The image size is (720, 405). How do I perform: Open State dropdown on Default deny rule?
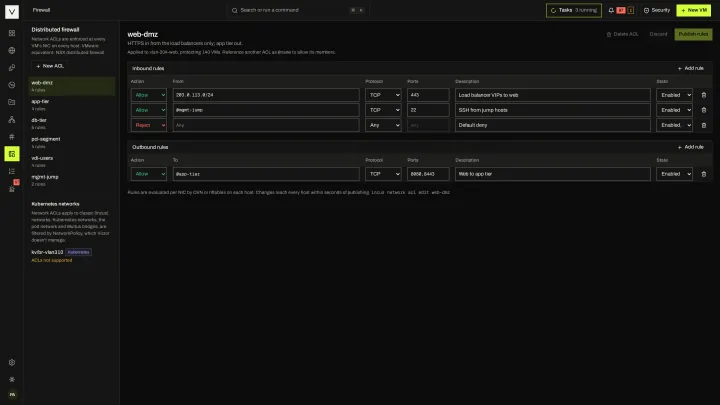pyautogui.click(x=674, y=125)
